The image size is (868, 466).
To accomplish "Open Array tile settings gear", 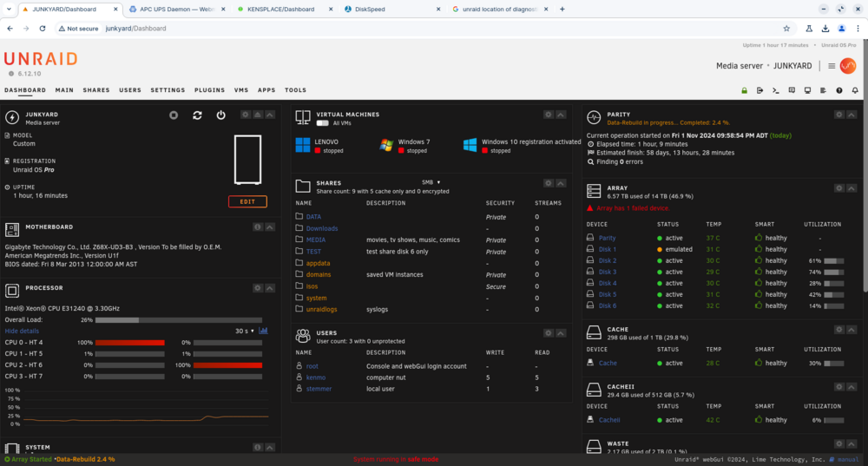I will coord(839,188).
